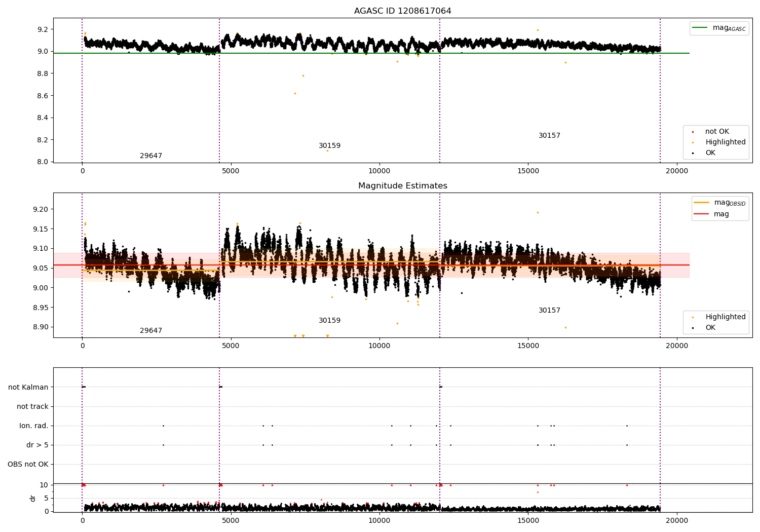Click the 'Magnitude Estimates' plot title
This screenshot has width=760, height=532.
tap(402, 186)
